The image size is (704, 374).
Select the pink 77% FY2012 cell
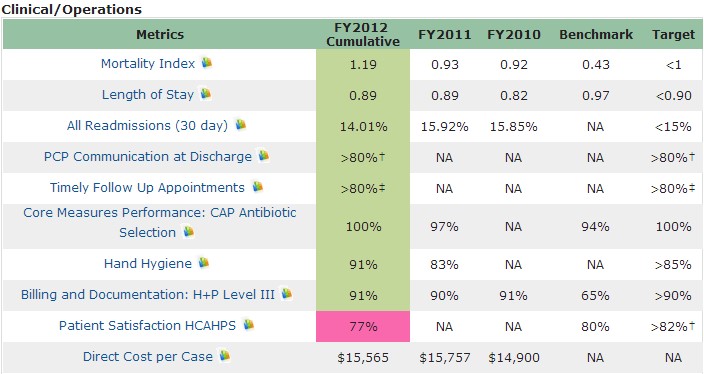point(363,326)
